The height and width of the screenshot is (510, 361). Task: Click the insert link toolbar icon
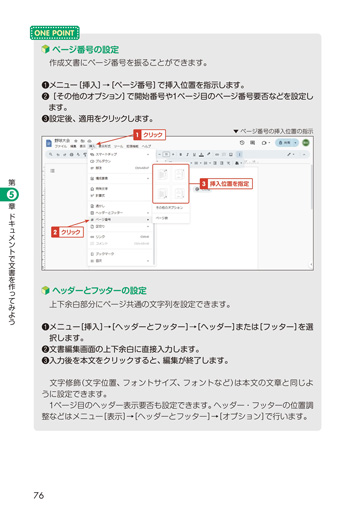coord(217,155)
